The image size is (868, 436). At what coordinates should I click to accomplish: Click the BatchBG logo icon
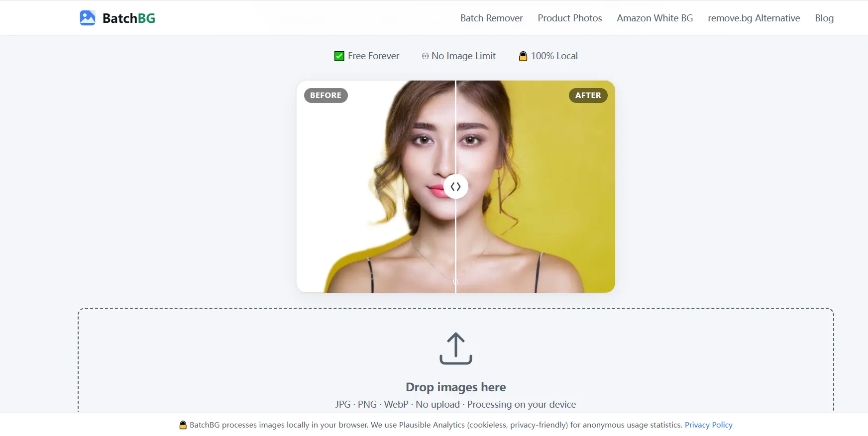click(x=88, y=18)
